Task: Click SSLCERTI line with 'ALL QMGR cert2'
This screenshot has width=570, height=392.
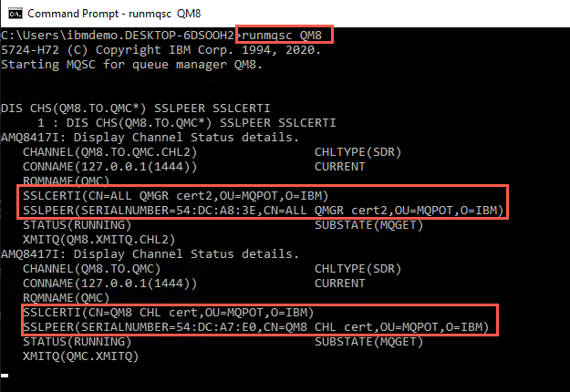Action: point(176,196)
